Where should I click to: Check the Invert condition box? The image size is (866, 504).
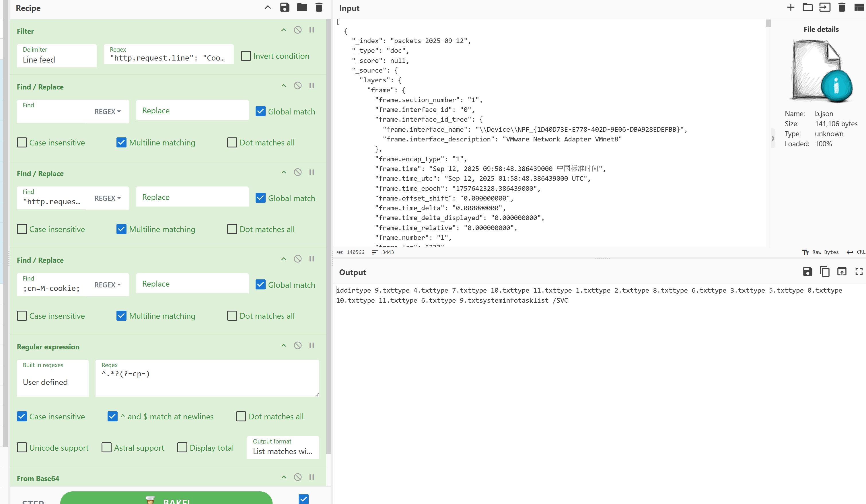(246, 56)
